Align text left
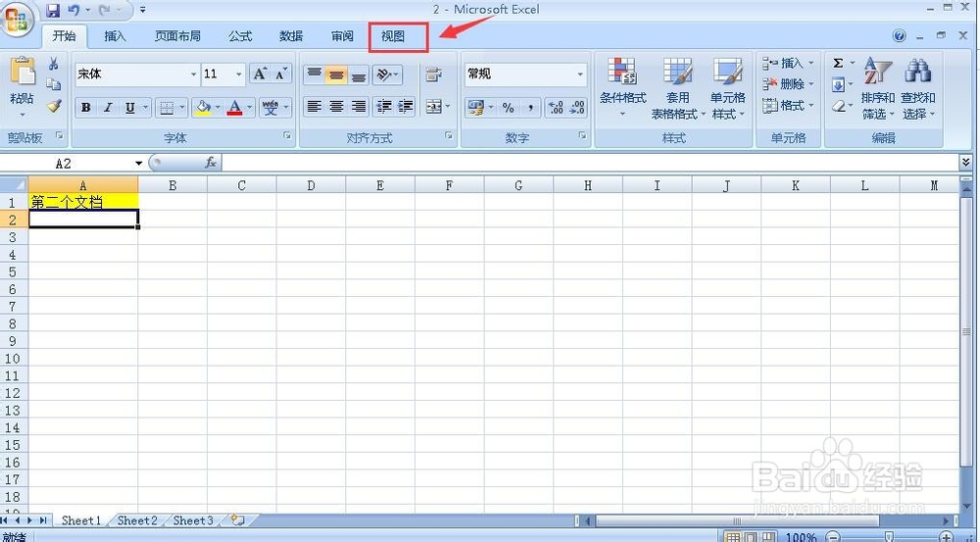The height and width of the screenshot is (542, 980). click(x=315, y=107)
